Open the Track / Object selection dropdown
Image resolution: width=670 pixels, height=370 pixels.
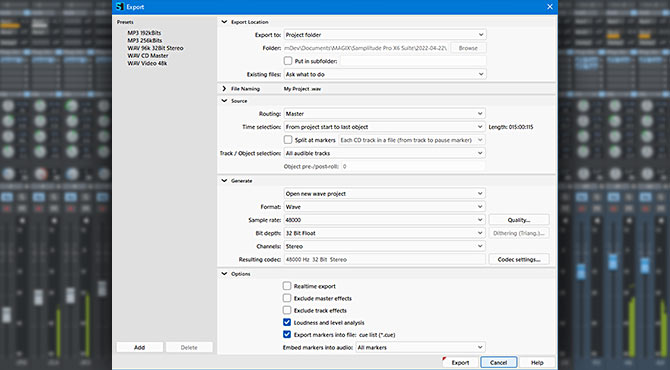pos(385,153)
